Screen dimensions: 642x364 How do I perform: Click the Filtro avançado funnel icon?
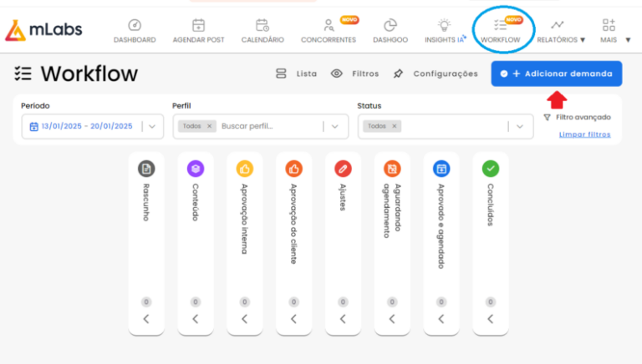coord(547,118)
